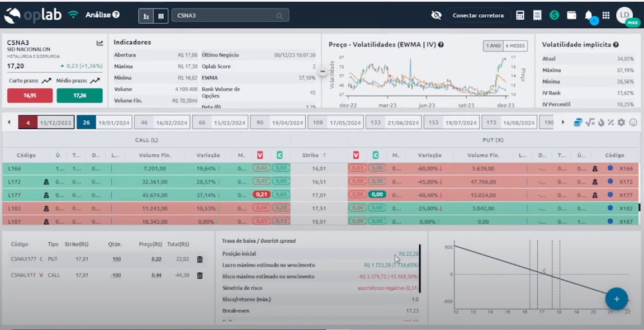Open the receipt/orders icon

[537, 16]
